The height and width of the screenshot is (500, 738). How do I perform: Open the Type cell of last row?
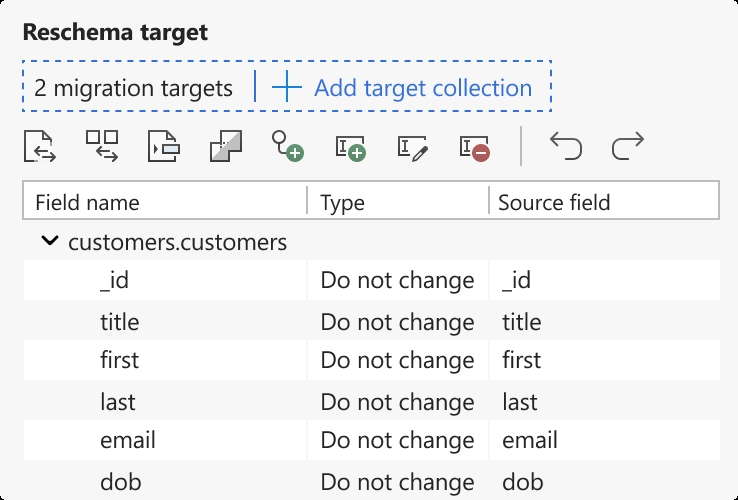pyautogui.click(x=398, y=401)
